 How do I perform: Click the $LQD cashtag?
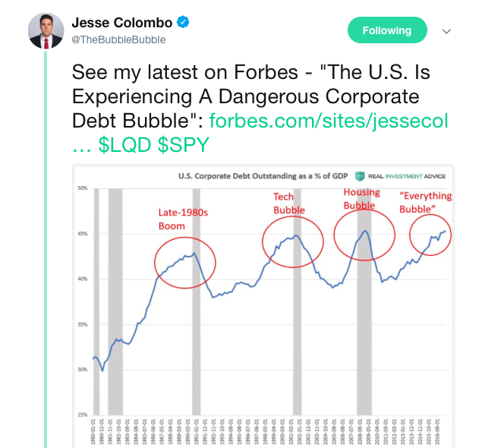pos(125,147)
